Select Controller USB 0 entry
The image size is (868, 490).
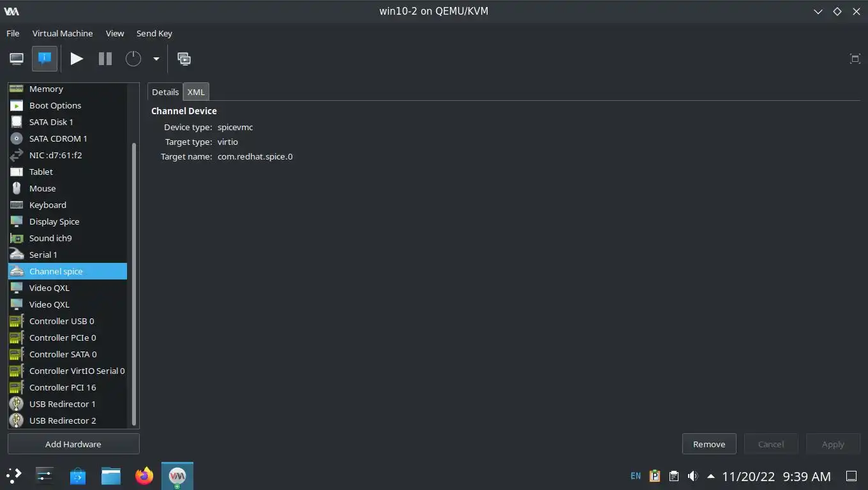pyautogui.click(x=68, y=321)
